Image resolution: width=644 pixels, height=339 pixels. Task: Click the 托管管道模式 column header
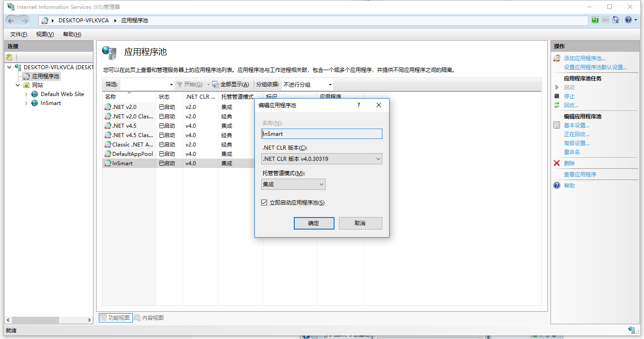tap(237, 97)
